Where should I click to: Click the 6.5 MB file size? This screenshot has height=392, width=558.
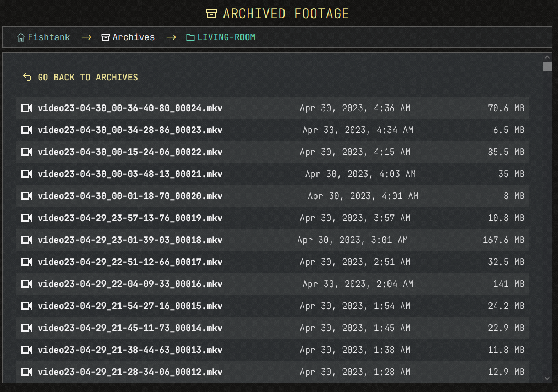(x=508, y=130)
